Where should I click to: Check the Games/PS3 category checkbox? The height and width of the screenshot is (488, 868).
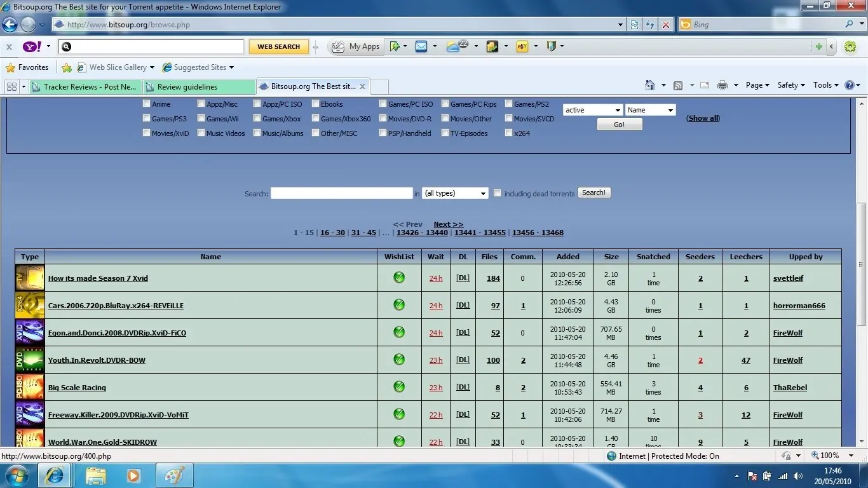coord(147,118)
